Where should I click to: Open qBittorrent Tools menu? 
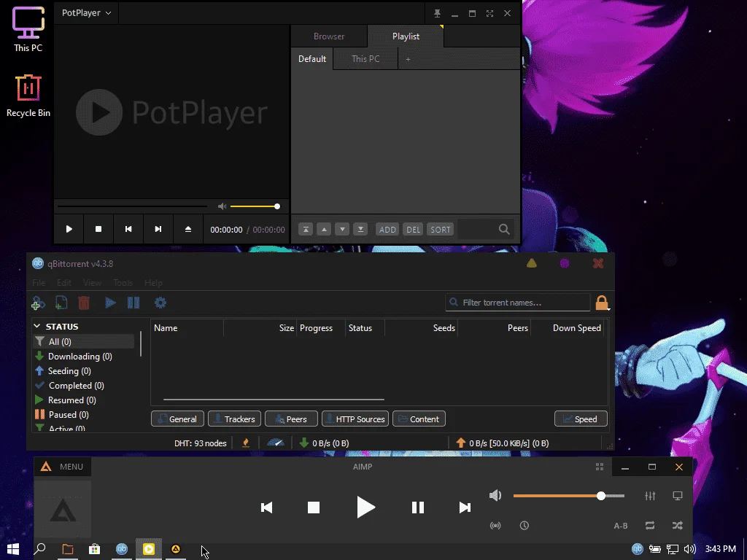click(123, 283)
